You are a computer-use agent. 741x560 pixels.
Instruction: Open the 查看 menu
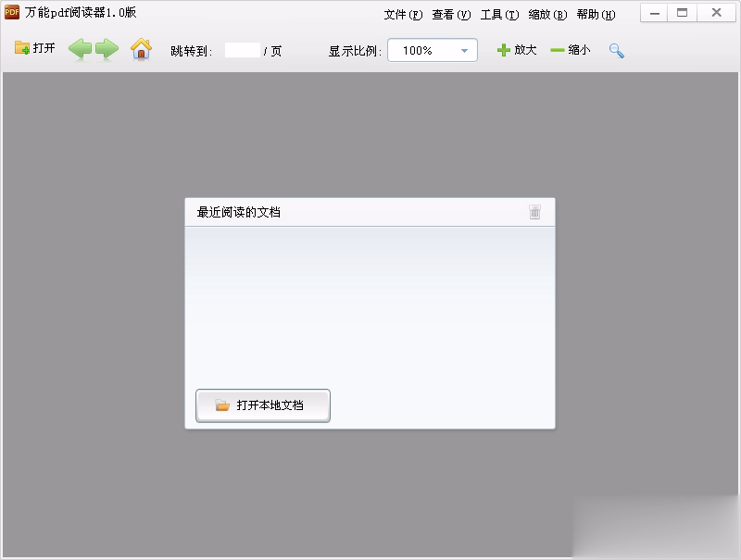point(449,14)
